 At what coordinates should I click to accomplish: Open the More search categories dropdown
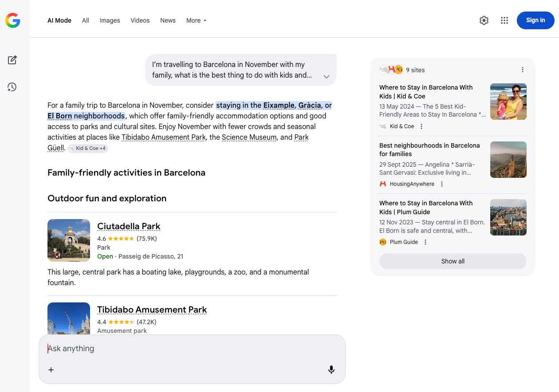point(196,20)
